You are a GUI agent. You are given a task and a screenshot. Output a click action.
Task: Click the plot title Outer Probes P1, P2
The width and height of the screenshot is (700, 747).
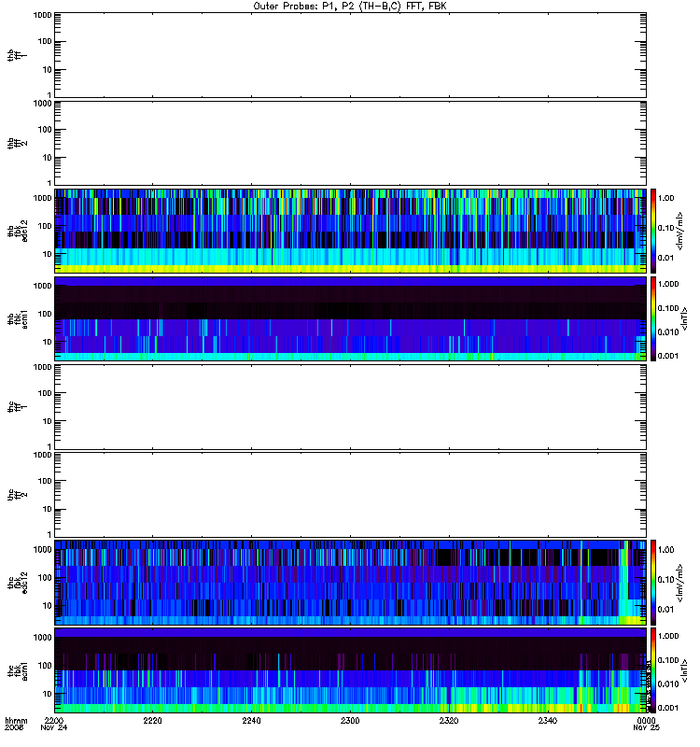350,6
